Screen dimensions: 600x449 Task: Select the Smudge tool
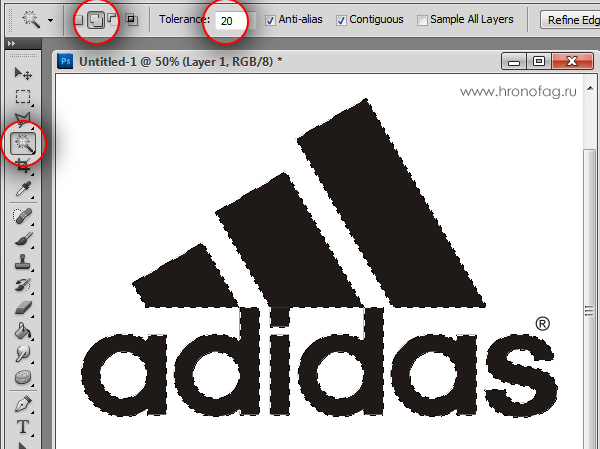click(x=23, y=354)
